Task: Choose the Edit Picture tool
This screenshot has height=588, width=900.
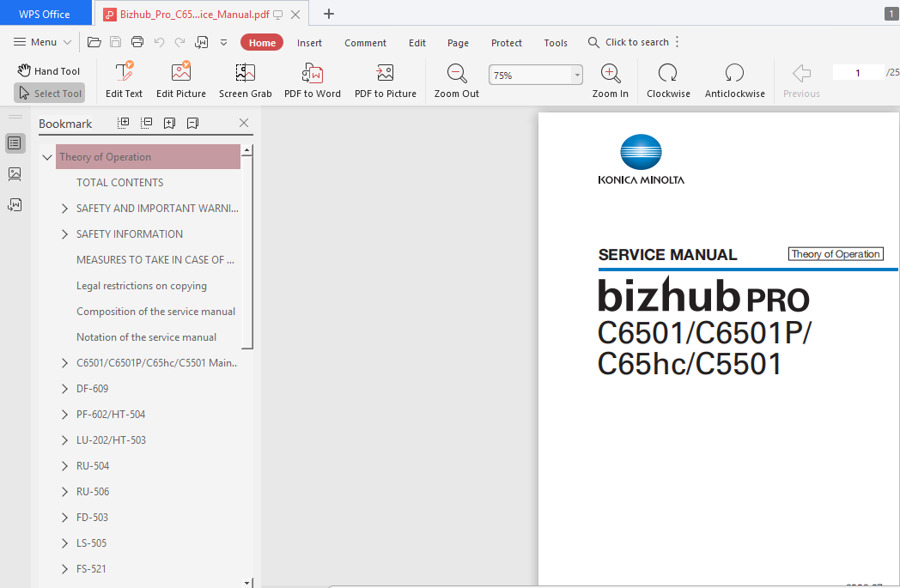Action: pyautogui.click(x=181, y=81)
